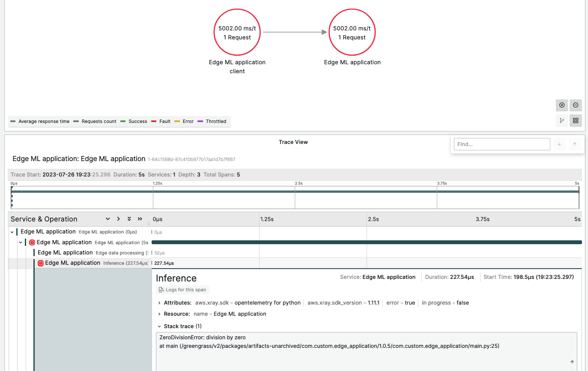
Task: Click inside the Find search field
Action: coord(501,144)
